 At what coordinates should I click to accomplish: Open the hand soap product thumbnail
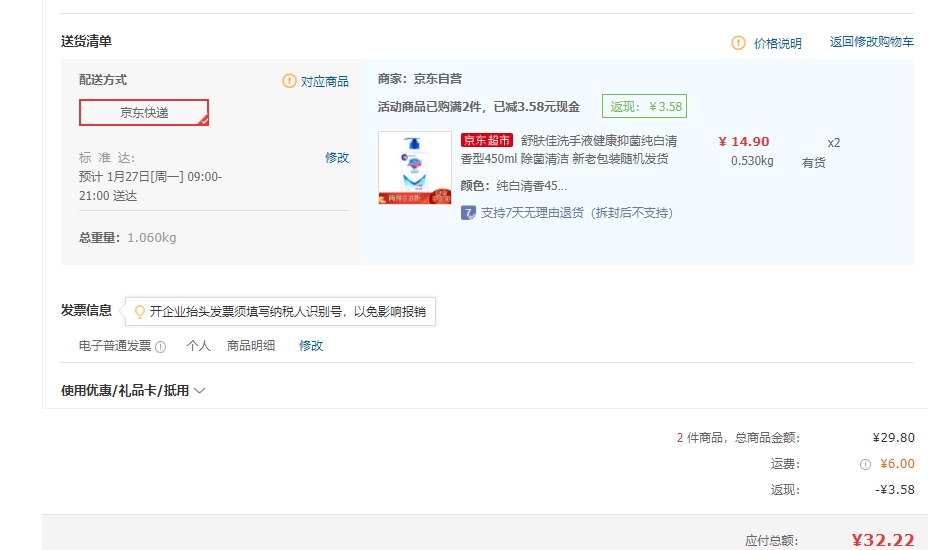tap(415, 168)
